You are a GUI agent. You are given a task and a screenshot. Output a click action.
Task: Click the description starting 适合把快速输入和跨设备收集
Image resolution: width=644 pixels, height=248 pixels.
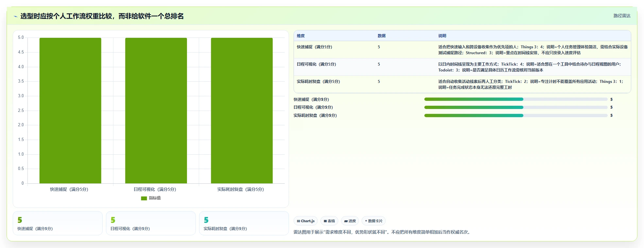[533, 50]
